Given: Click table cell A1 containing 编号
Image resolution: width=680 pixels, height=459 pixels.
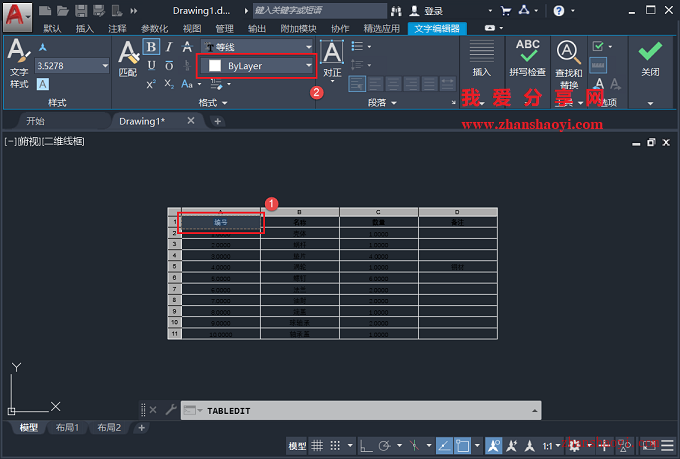Looking at the screenshot, I should click(221, 222).
